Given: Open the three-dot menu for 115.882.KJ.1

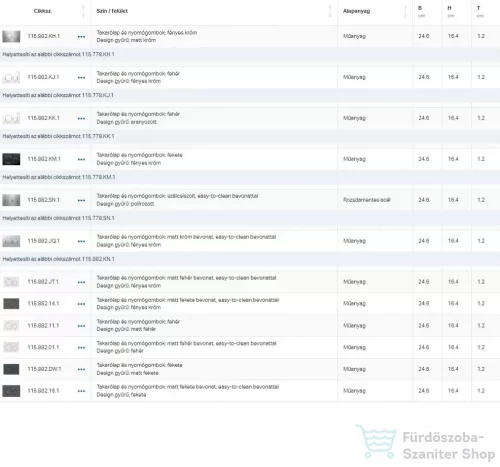Looking at the screenshot, I should coord(81,78).
